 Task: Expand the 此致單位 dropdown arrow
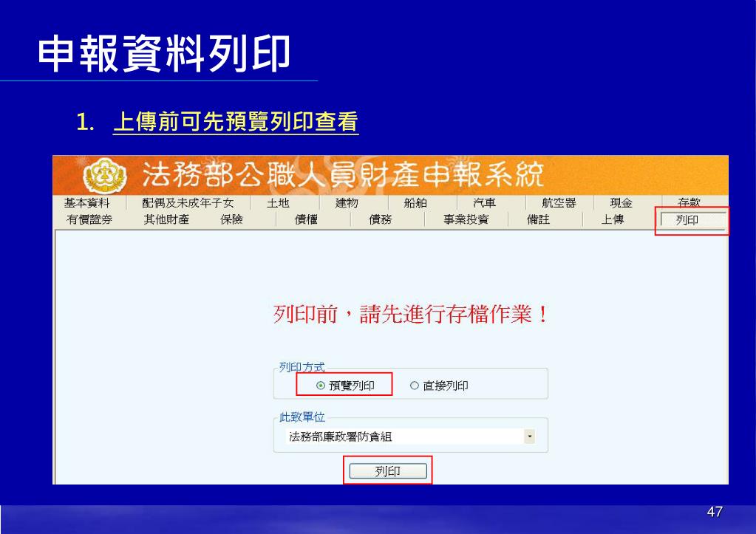tap(529, 437)
